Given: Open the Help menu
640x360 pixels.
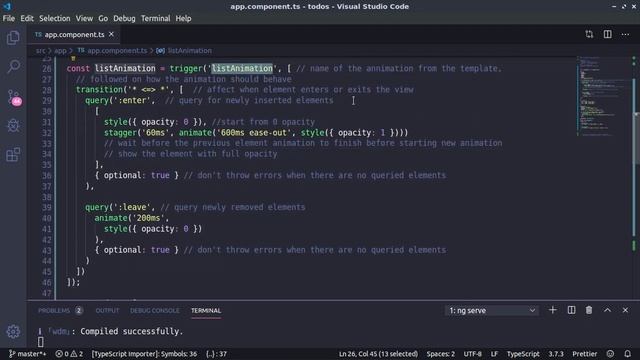Looking at the screenshot, I should click(x=183, y=18).
